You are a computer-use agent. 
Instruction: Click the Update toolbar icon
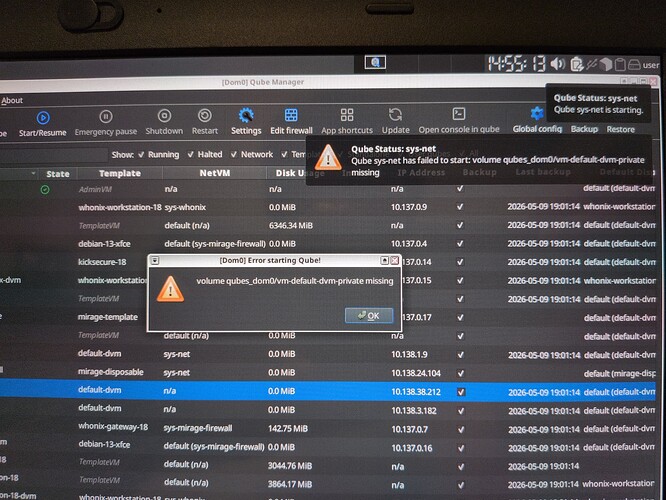(395, 114)
